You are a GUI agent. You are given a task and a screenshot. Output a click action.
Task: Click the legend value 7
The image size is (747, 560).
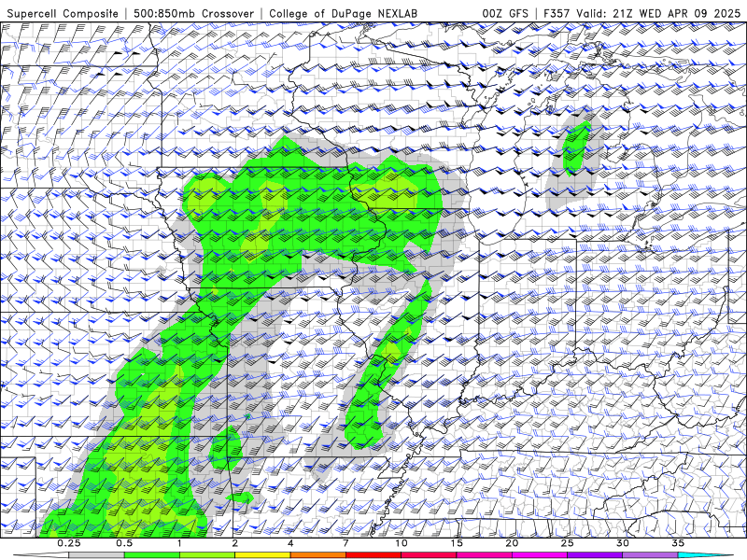345,543
